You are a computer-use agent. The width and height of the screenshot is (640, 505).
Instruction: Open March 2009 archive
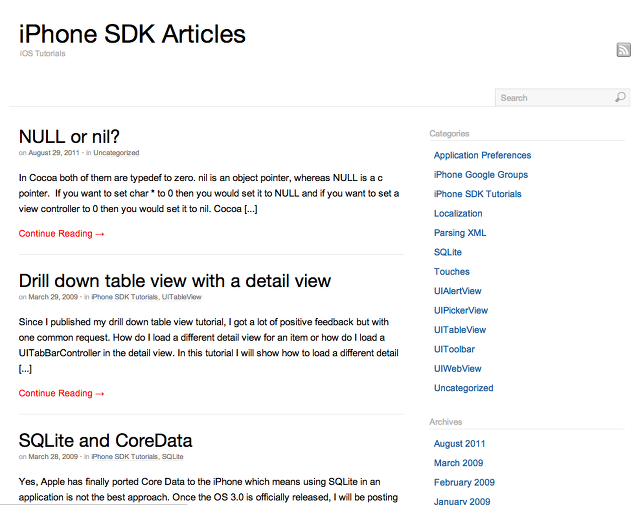458,463
